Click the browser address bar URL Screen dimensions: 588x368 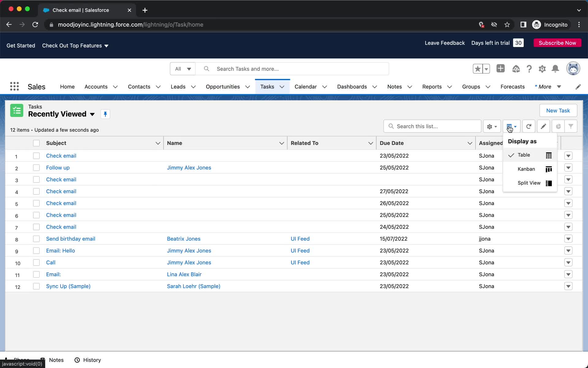coord(131,25)
